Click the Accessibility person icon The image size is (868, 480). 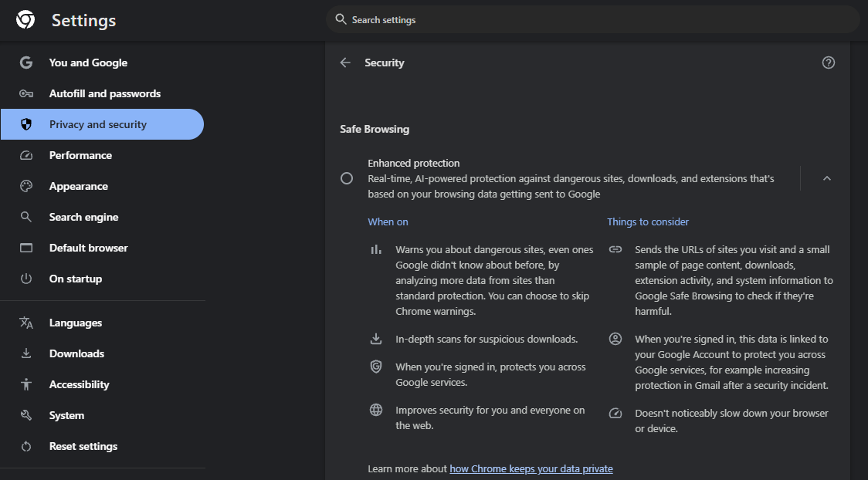(25, 384)
